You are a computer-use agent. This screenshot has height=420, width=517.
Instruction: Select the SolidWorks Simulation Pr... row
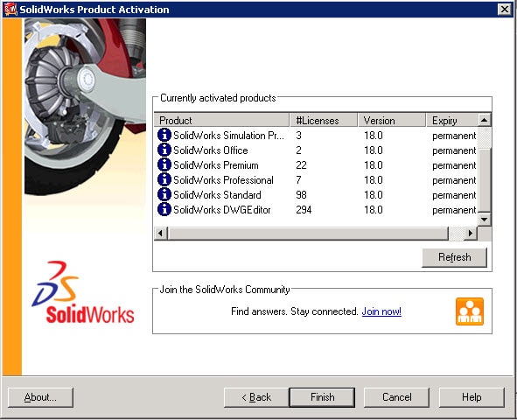[x=316, y=135]
